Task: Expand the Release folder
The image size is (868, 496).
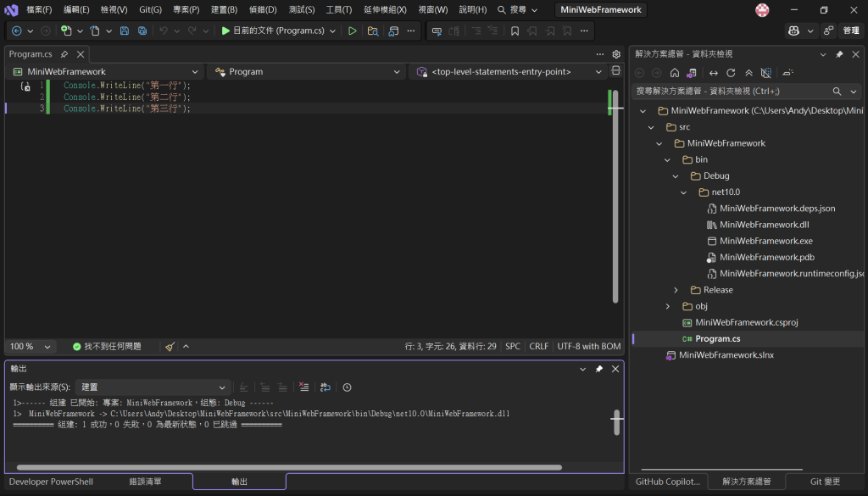Action: coord(676,290)
